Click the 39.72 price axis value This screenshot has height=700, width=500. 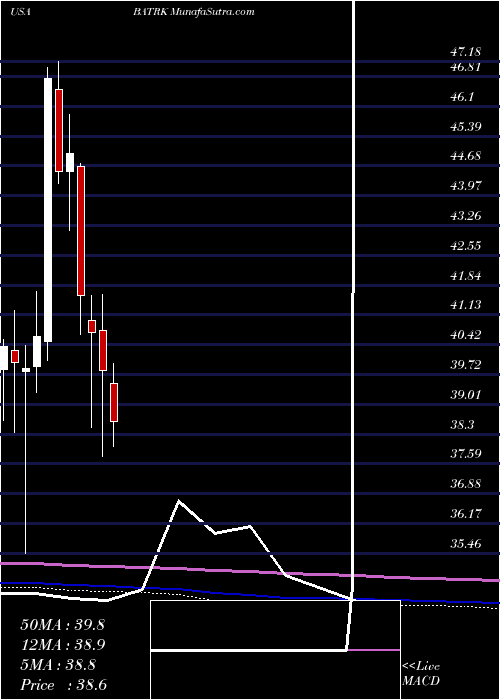click(x=465, y=365)
